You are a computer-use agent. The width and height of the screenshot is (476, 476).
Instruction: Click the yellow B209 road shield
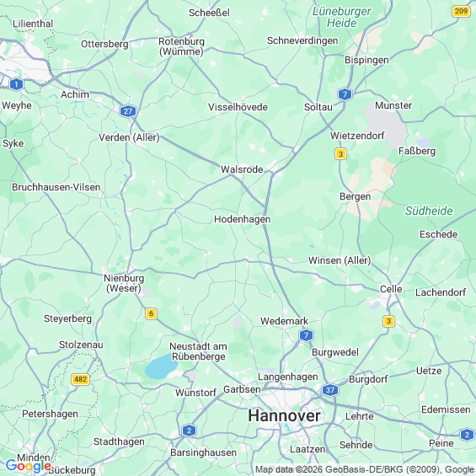pyautogui.click(x=461, y=11)
